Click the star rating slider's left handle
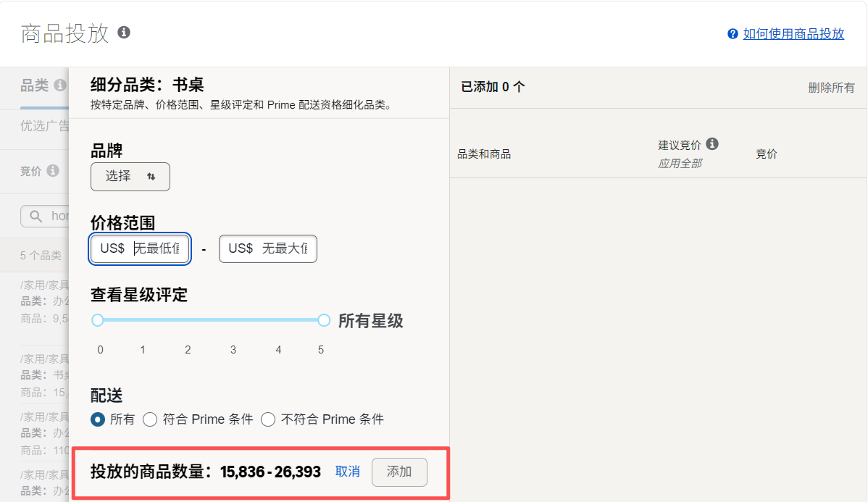Viewport: 868px width, 502px height. point(98,320)
